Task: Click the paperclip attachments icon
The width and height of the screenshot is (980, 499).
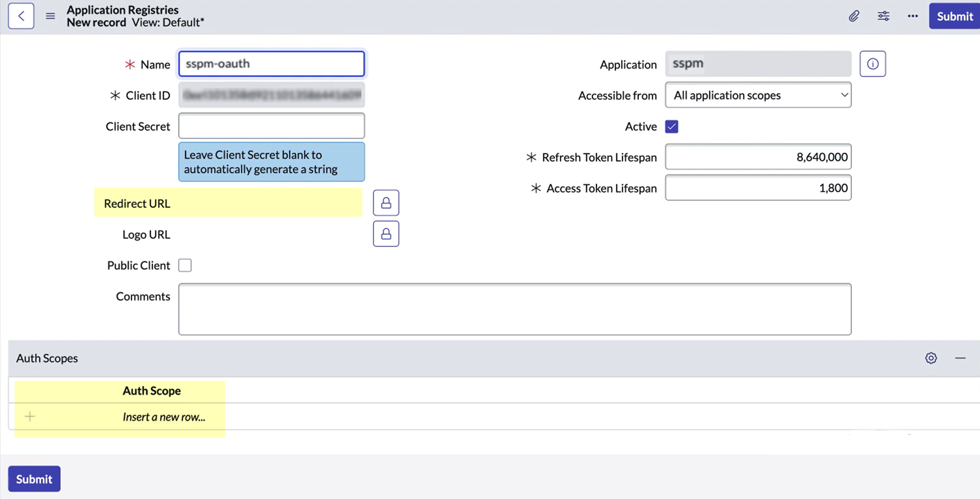Action: click(x=854, y=16)
